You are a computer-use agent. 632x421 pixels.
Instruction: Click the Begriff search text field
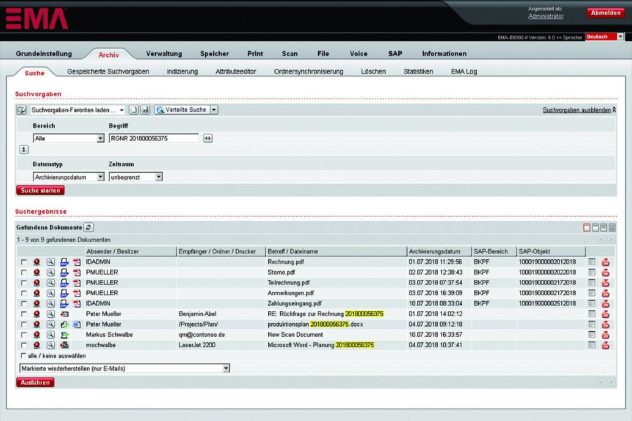pos(154,138)
